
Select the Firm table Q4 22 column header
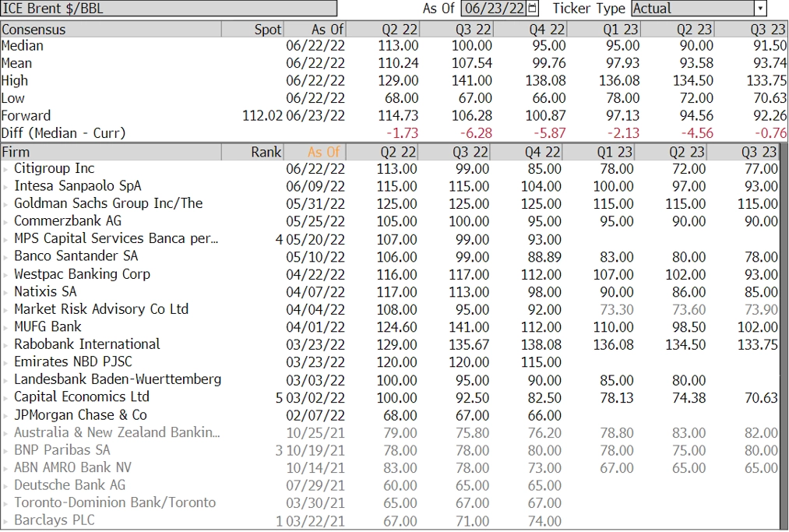[527, 152]
